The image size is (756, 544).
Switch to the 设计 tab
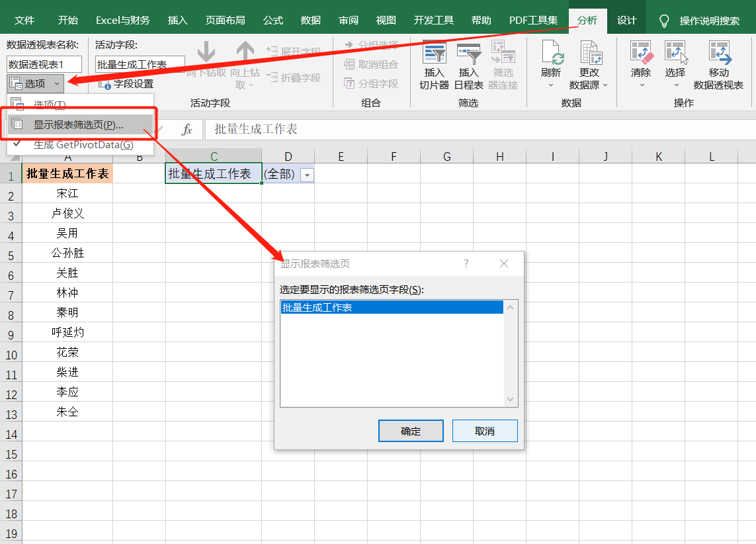coord(626,21)
